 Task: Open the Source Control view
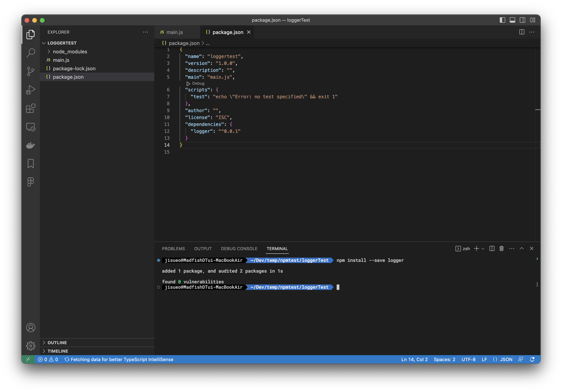coord(31,71)
